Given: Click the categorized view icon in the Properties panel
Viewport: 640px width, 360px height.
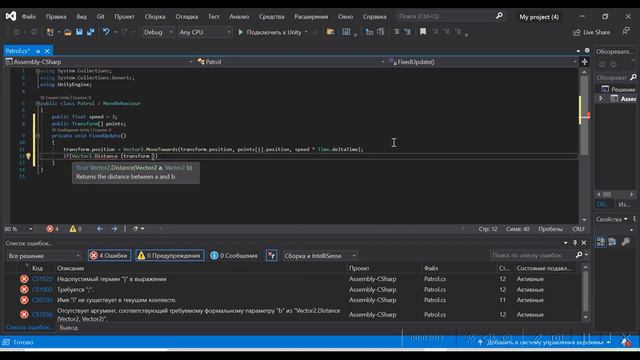Looking at the screenshot, I should click(x=600, y=242).
